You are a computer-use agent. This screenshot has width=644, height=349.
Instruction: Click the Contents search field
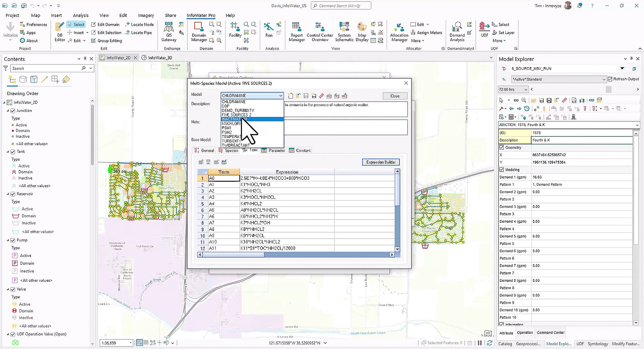coord(46,68)
